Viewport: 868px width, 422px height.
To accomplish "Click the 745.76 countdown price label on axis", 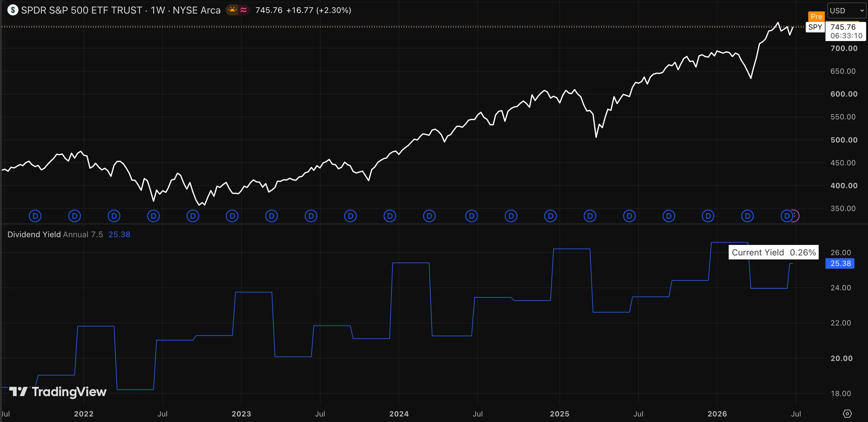I will click(846, 31).
